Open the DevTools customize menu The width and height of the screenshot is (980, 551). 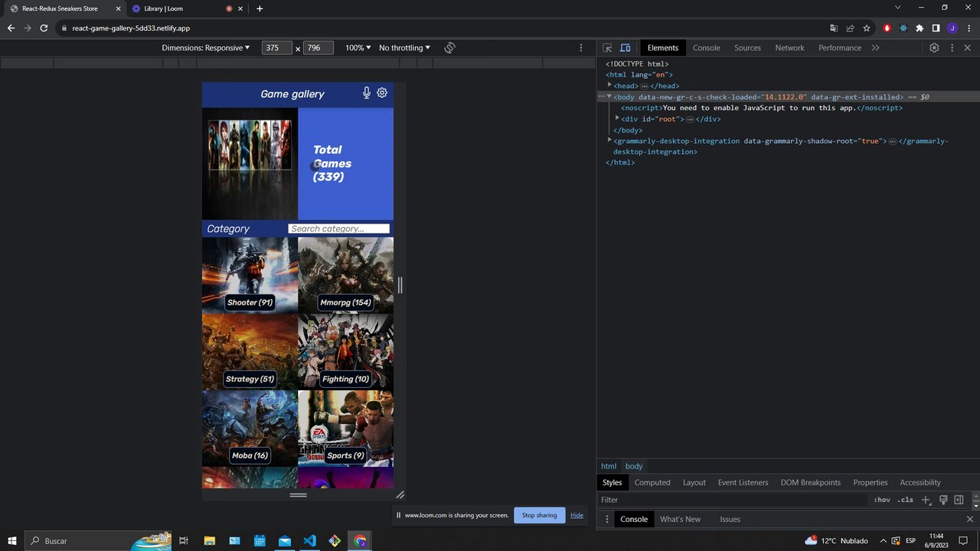(x=952, y=47)
